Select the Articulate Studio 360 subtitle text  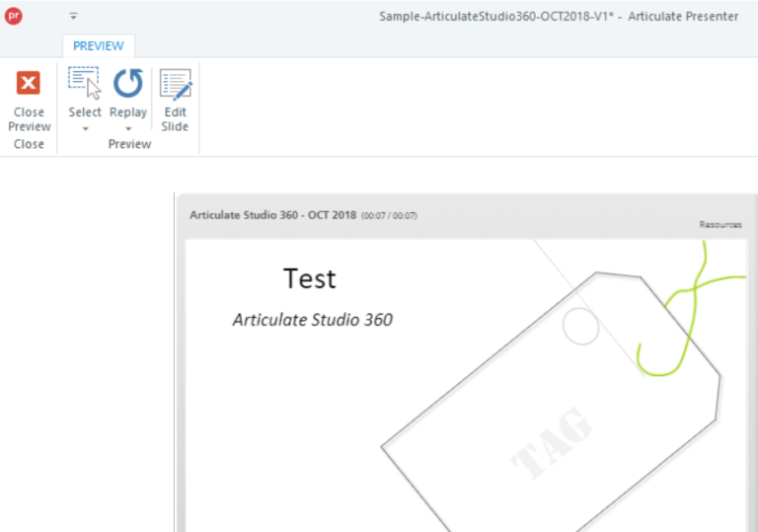click(312, 320)
